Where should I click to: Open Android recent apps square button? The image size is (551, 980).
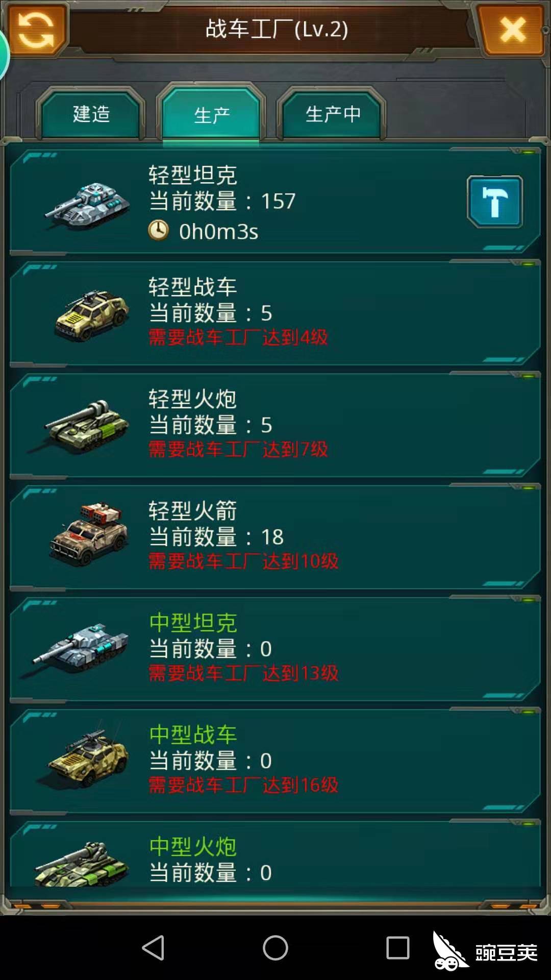pyautogui.click(x=397, y=948)
